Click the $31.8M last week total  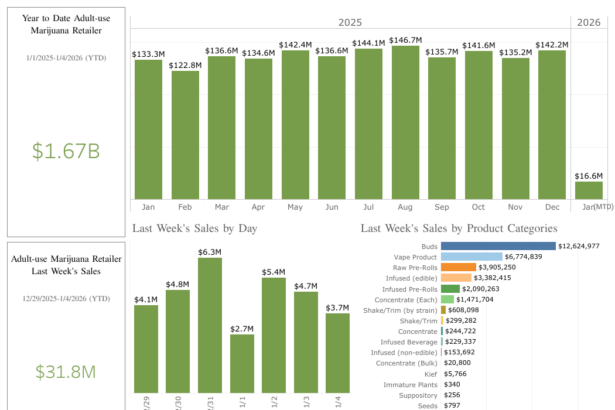click(x=66, y=372)
